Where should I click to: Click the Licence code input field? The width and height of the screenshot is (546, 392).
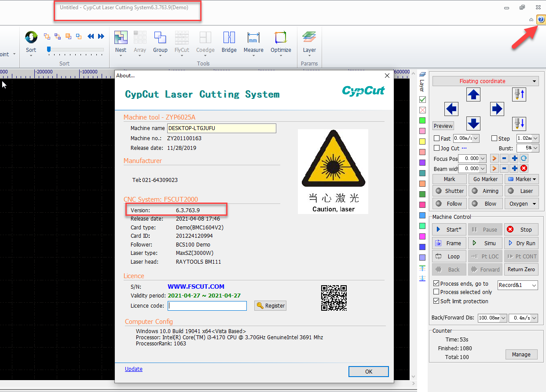coord(207,306)
